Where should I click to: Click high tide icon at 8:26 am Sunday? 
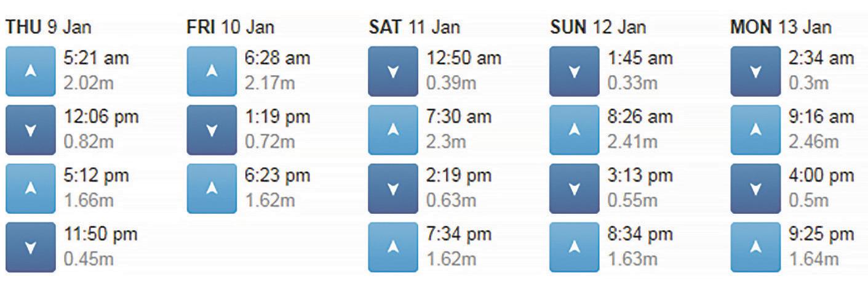click(574, 130)
